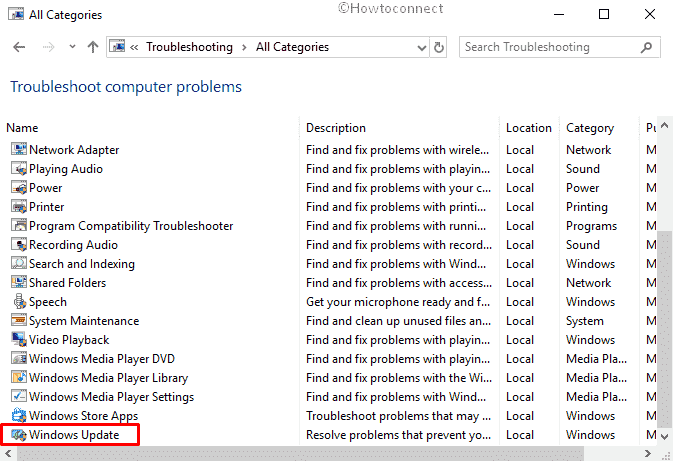This screenshot has width=673, height=461.
Task: Click the horizontal scrollbar thumb
Action: point(300,453)
